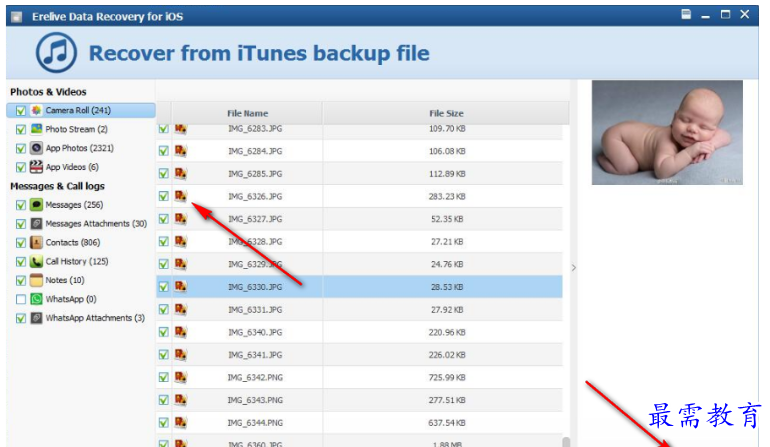This screenshot has width=770, height=447.
Task: Click the WhatsApp Attachments icon
Action: [36, 318]
